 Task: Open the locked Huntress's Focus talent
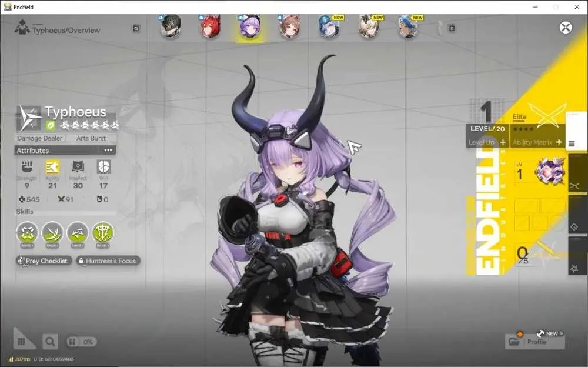pyautogui.click(x=108, y=261)
